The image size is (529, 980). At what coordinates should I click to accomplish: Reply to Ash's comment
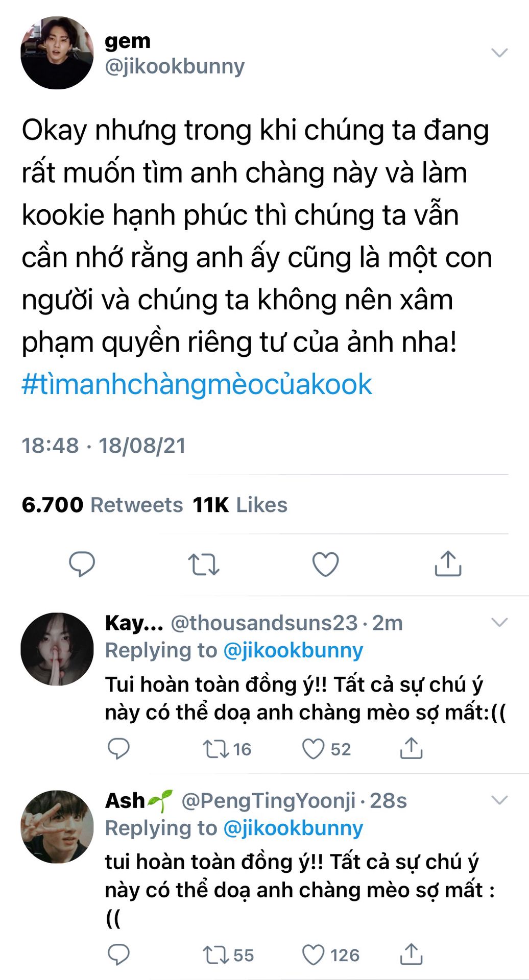pyautogui.click(x=118, y=954)
